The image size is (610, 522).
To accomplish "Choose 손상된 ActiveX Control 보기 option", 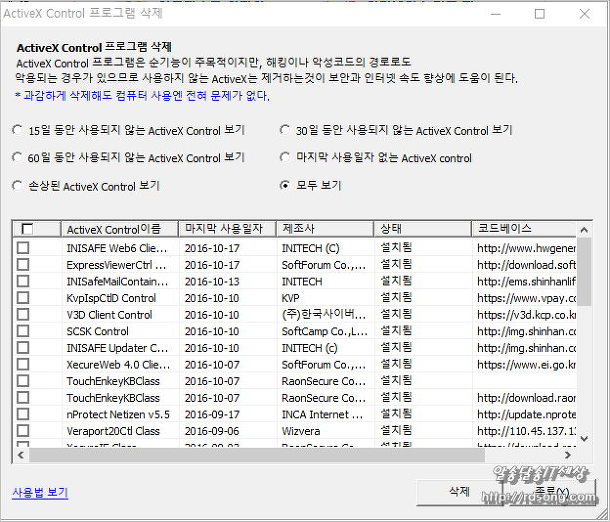I will pos(17,186).
